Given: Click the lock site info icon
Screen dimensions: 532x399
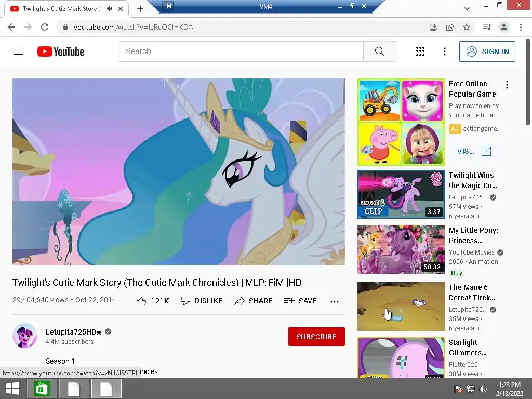Looking at the screenshot, I should 65,27.
